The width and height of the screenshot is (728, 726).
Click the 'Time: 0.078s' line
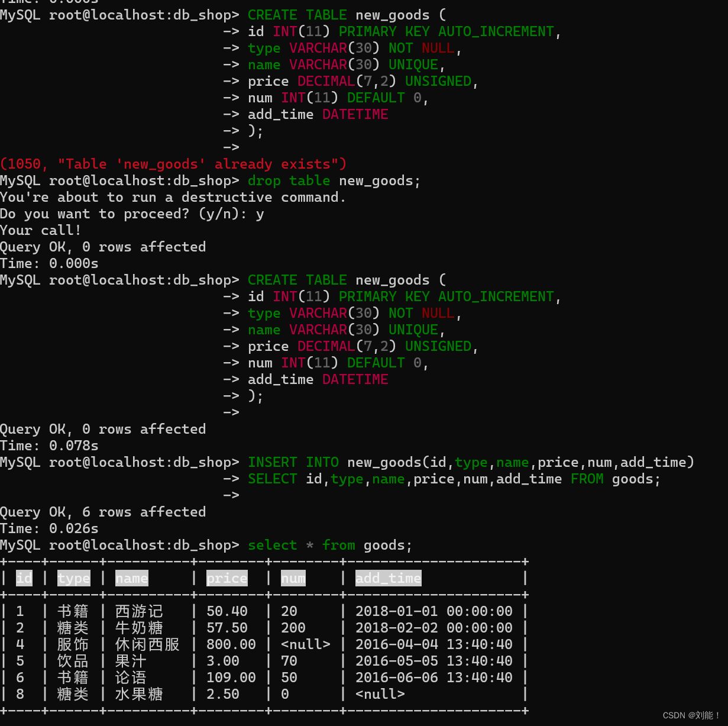[x=49, y=446]
